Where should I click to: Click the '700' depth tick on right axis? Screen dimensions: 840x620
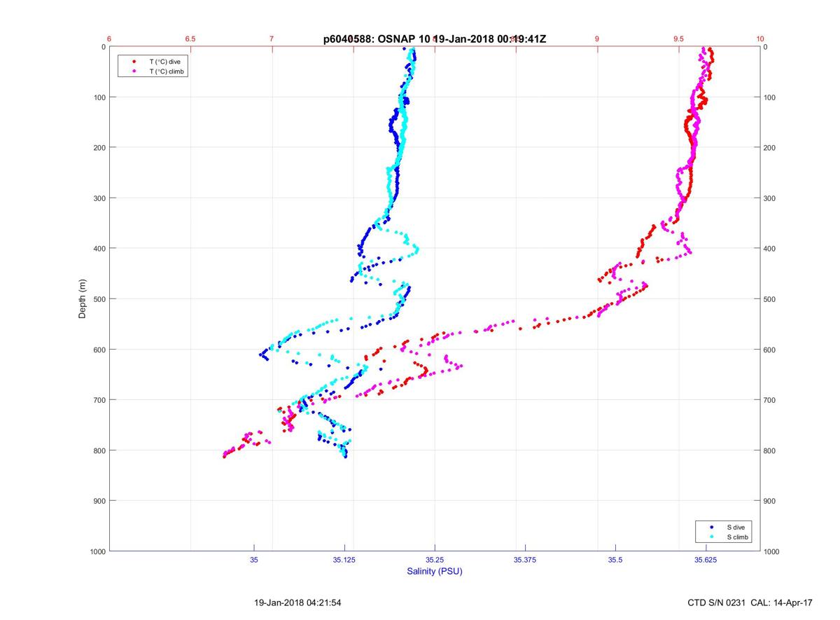[771, 400]
